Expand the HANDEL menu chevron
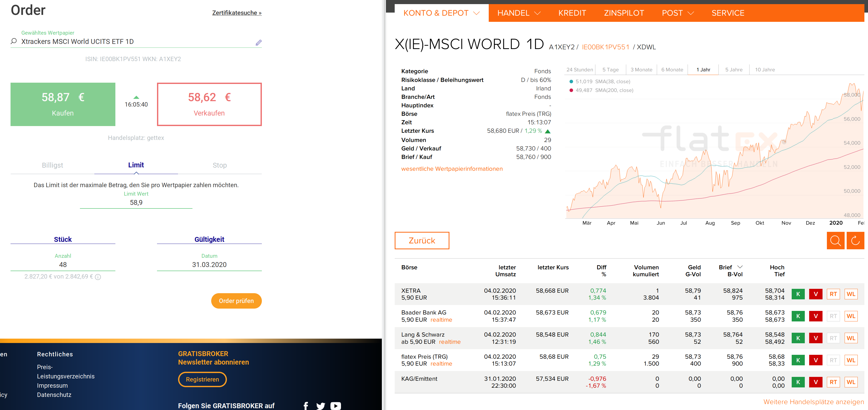 pos(538,13)
